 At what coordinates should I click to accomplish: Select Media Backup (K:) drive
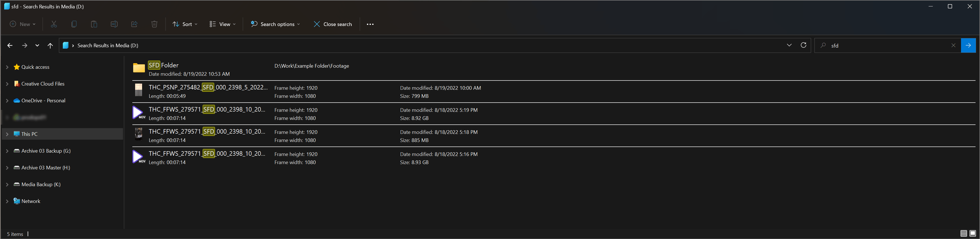coord(41,184)
